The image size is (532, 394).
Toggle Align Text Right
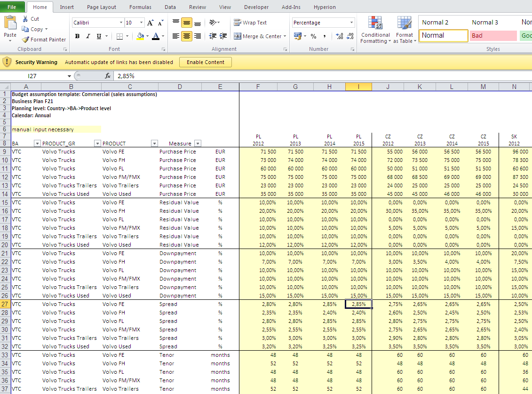click(x=198, y=36)
